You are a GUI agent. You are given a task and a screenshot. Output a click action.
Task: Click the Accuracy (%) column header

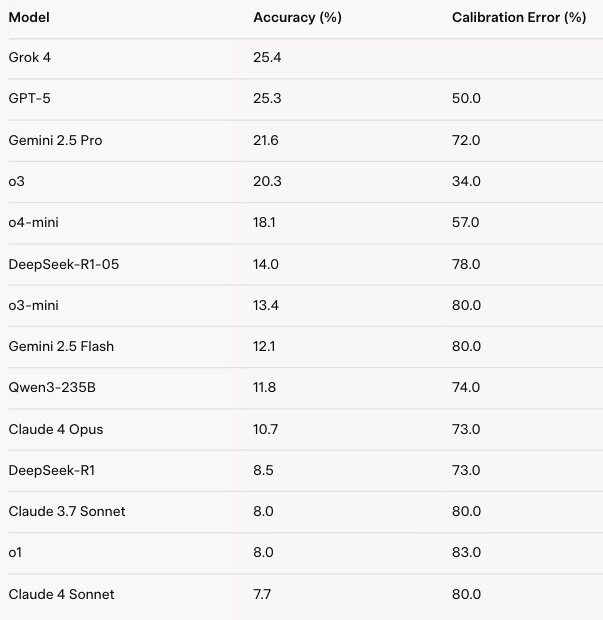[297, 17]
